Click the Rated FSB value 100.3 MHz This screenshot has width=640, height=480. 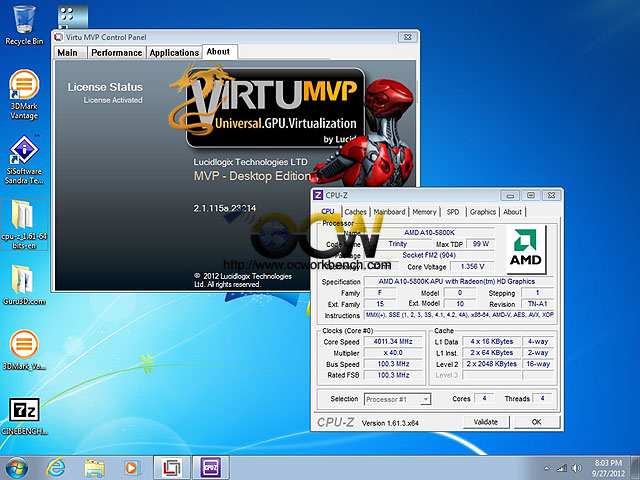pos(393,375)
